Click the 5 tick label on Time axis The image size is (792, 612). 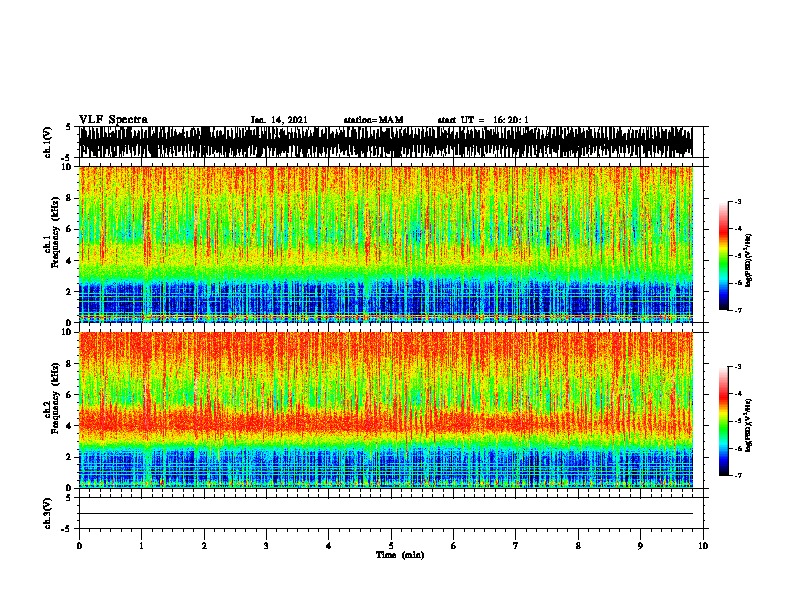point(391,546)
